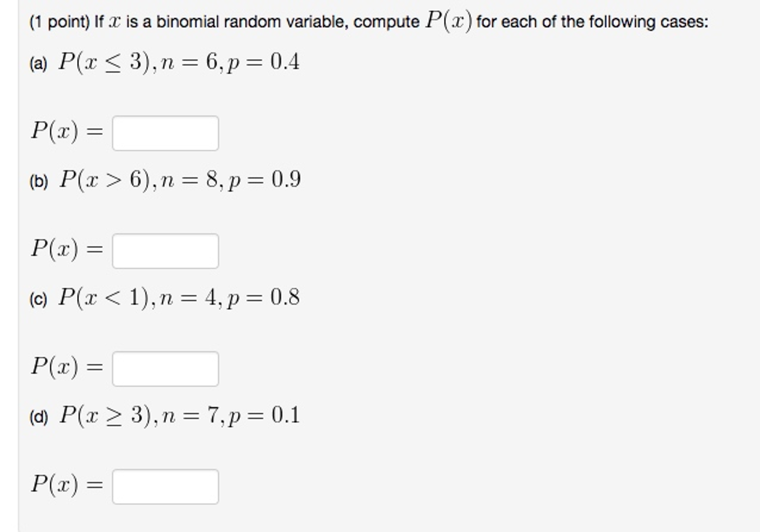Select the P(x) input field below P(x<1)
The height and width of the screenshot is (532, 760).
(x=166, y=368)
